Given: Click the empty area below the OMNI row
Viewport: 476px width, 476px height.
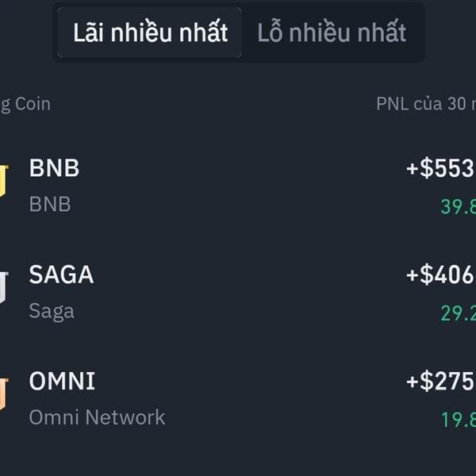Looking at the screenshot, I should tap(238, 457).
